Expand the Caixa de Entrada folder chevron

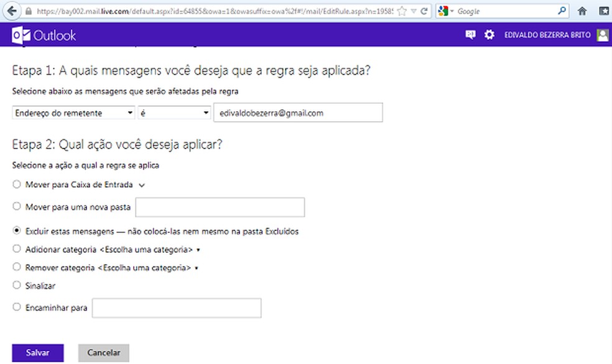(142, 186)
